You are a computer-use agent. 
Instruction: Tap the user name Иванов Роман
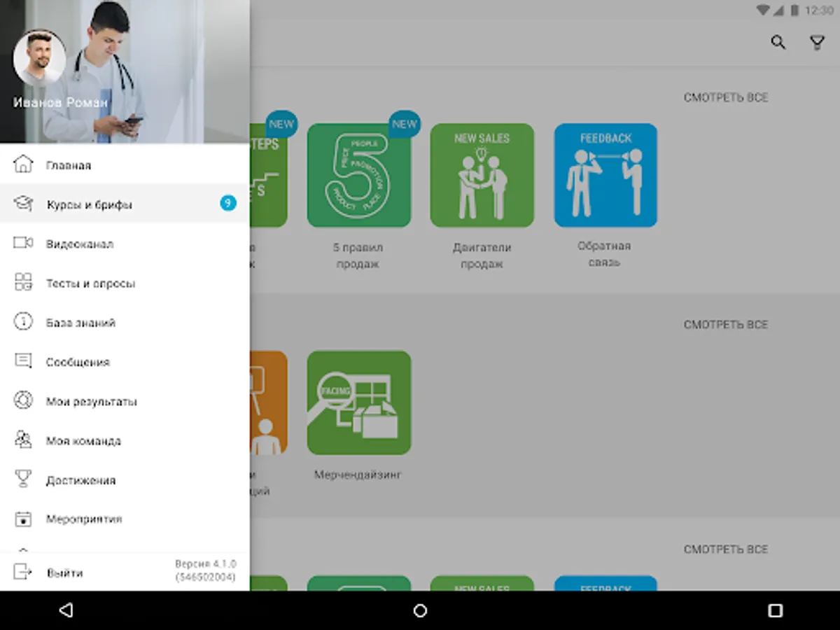[60, 102]
